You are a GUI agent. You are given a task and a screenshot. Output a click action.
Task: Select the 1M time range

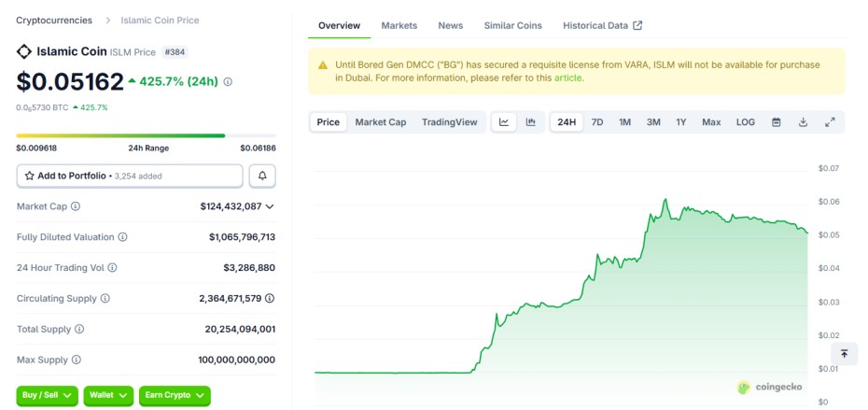tap(625, 122)
